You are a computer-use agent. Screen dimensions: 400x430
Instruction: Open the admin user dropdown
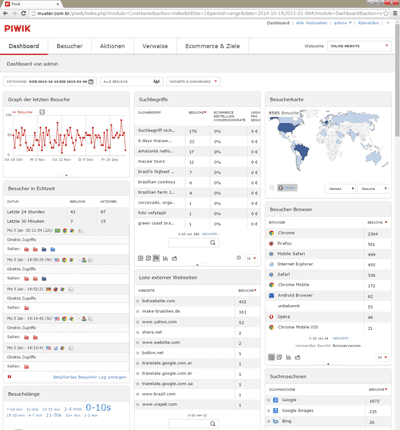coord(343,23)
